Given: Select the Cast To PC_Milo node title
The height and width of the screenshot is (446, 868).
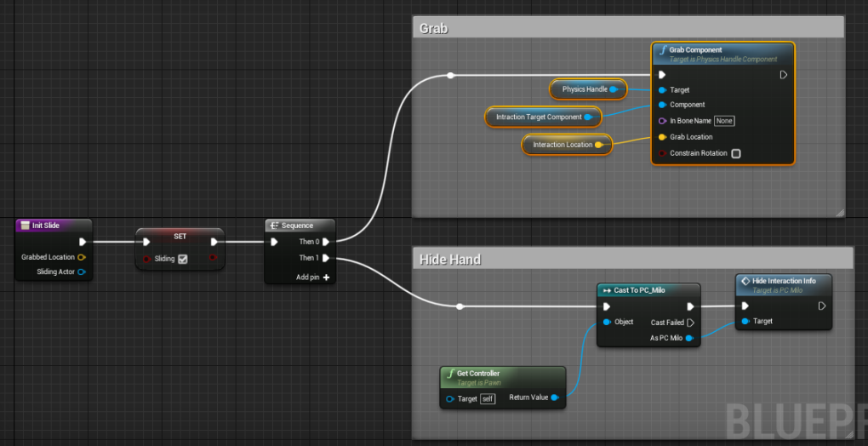Looking at the screenshot, I should click(x=639, y=290).
